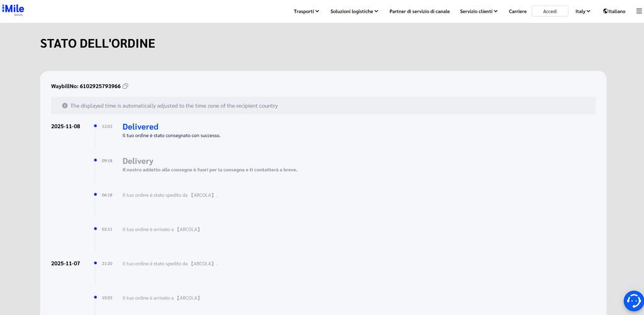Click the iMile Delivery logo
The image size is (644, 315).
click(13, 10)
